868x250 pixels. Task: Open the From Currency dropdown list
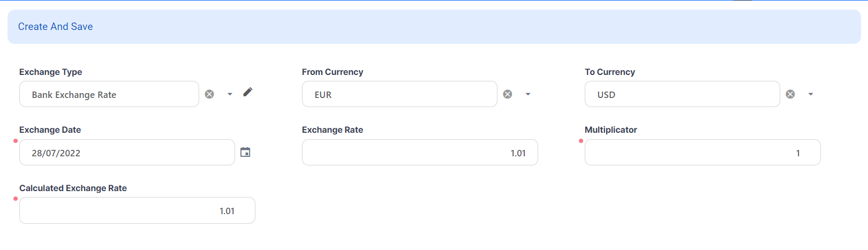pyautogui.click(x=528, y=94)
